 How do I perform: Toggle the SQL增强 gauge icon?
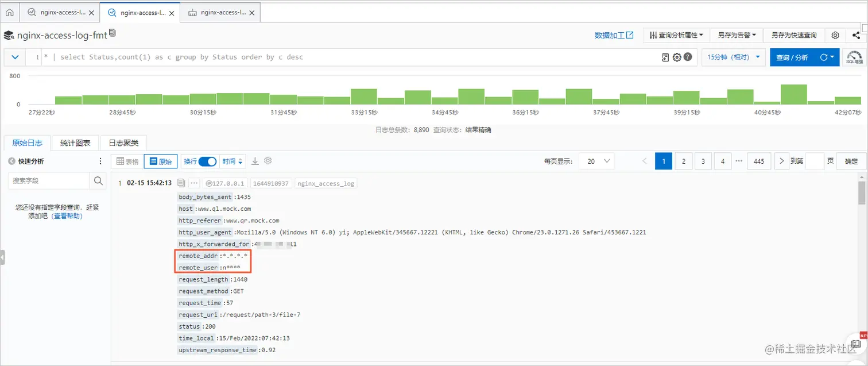coord(854,57)
